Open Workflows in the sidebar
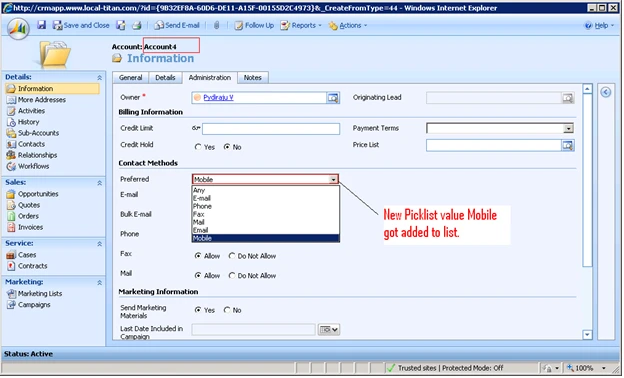 [28, 166]
